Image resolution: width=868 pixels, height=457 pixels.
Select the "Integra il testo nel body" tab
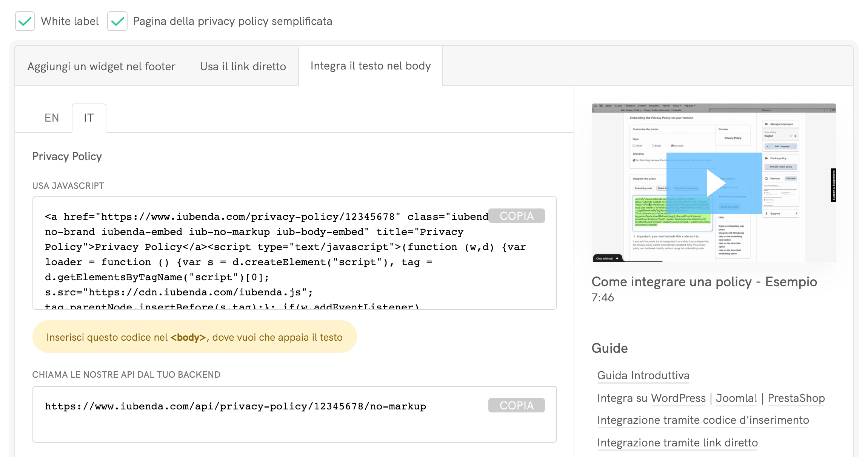point(370,66)
